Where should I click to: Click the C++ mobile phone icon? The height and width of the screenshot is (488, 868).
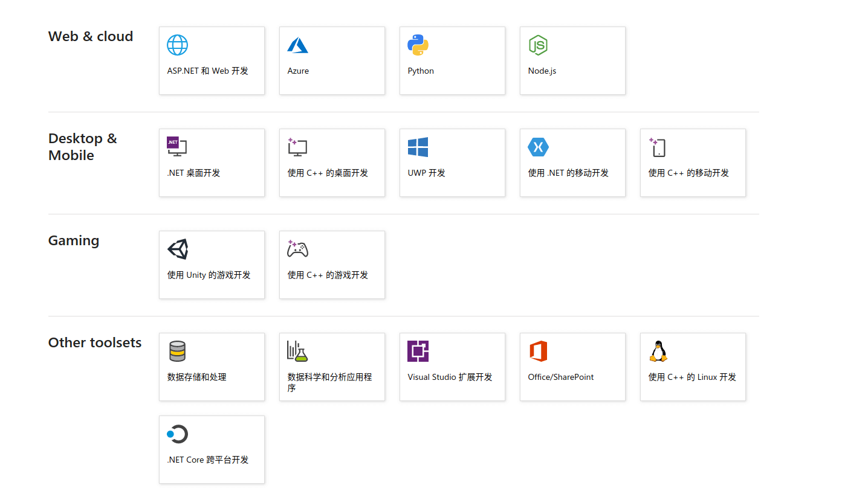pos(657,147)
